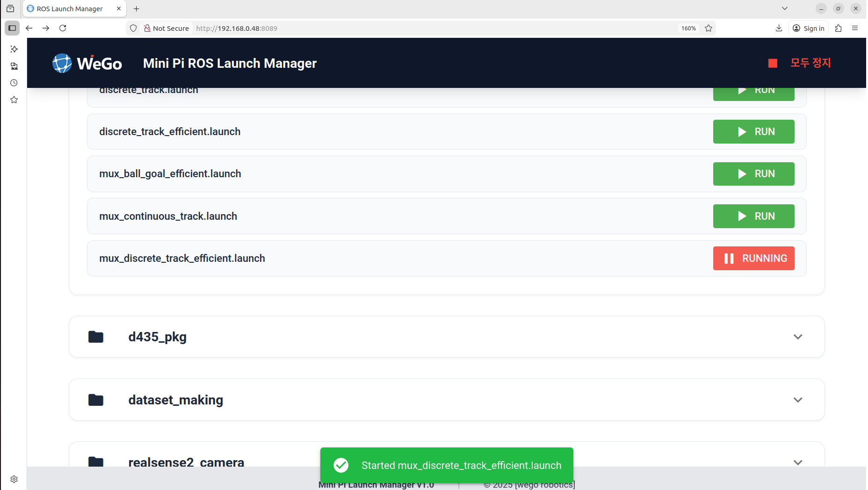Go forward in browser history
The width and height of the screenshot is (868, 490).
coord(46,28)
